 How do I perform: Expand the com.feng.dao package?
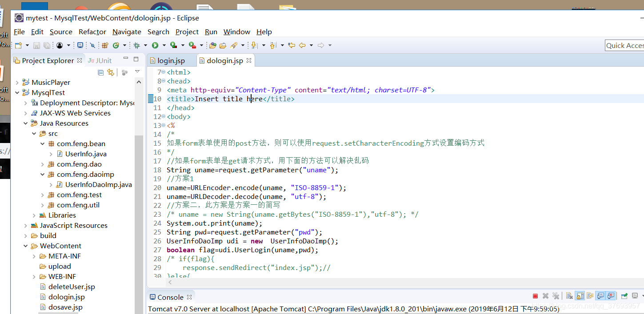[43, 164]
